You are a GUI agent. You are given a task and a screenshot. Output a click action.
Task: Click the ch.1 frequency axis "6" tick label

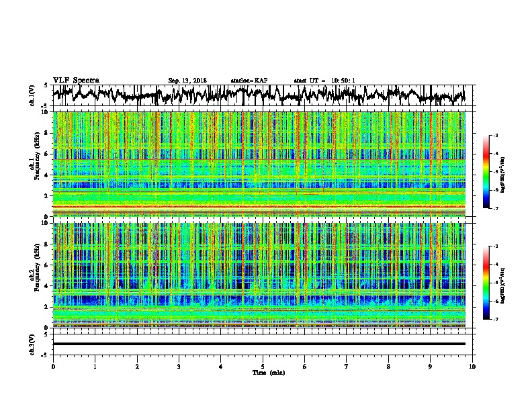(46, 154)
